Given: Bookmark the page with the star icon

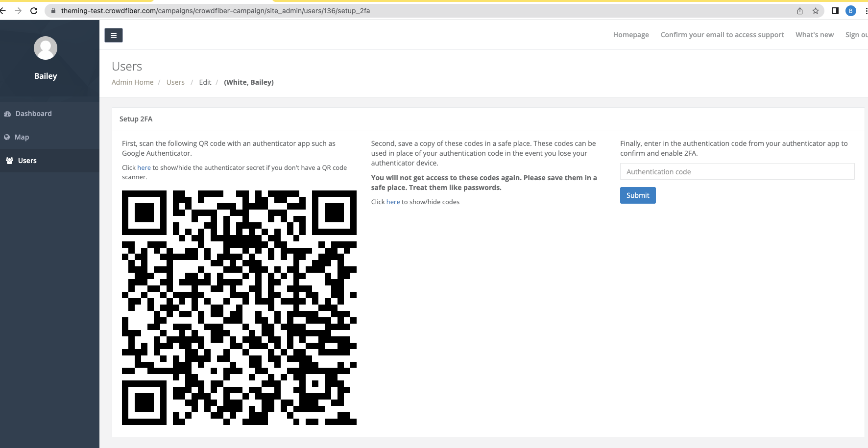Looking at the screenshot, I should [815, 10].
